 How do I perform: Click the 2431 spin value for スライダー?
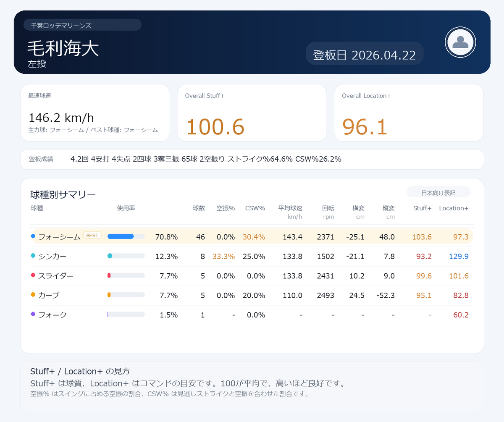(x=325, y=276)
